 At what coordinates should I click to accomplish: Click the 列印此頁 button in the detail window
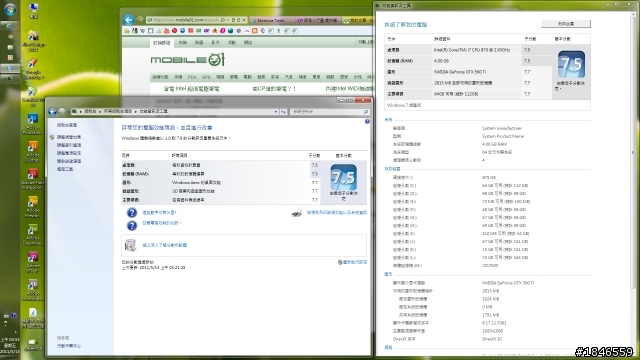point(566,24)
